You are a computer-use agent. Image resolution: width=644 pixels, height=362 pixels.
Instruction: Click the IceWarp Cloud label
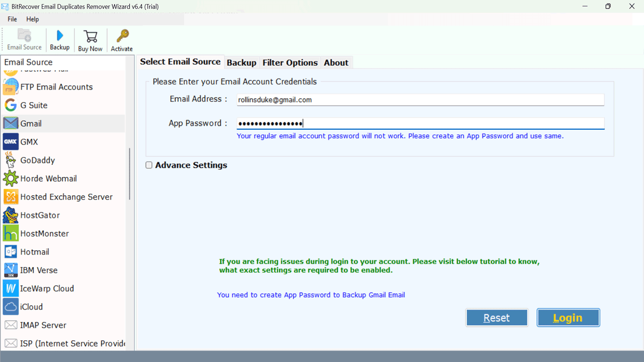click(47, 289)
